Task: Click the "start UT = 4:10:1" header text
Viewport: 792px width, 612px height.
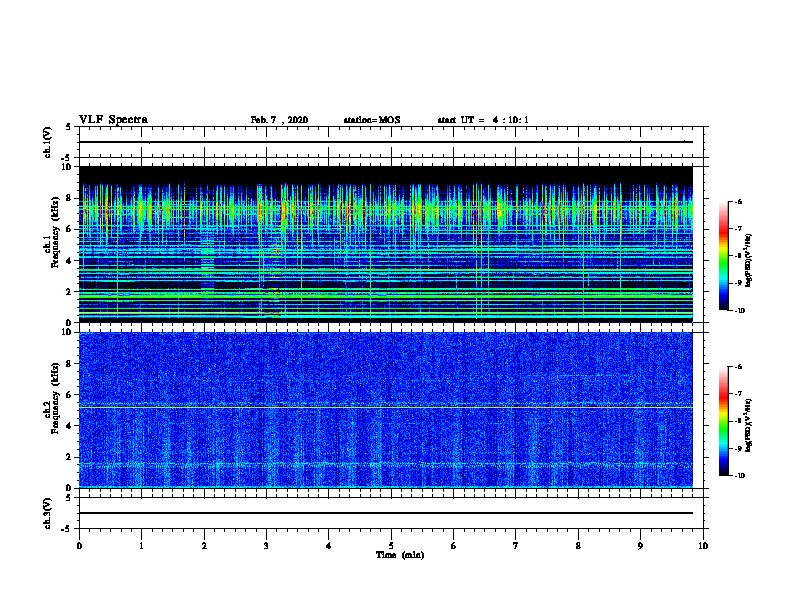Action: tap(483, 120)
